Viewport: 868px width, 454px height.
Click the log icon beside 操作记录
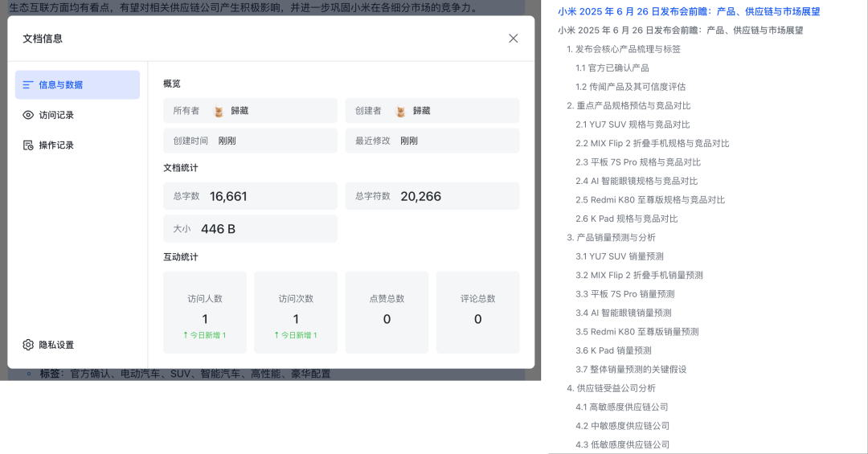tap(27, 145)
